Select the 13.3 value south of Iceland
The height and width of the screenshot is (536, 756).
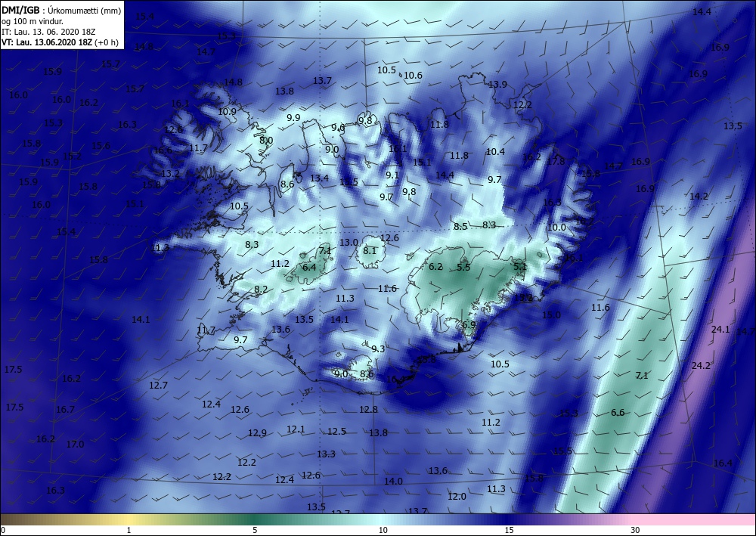pos(326,454)
